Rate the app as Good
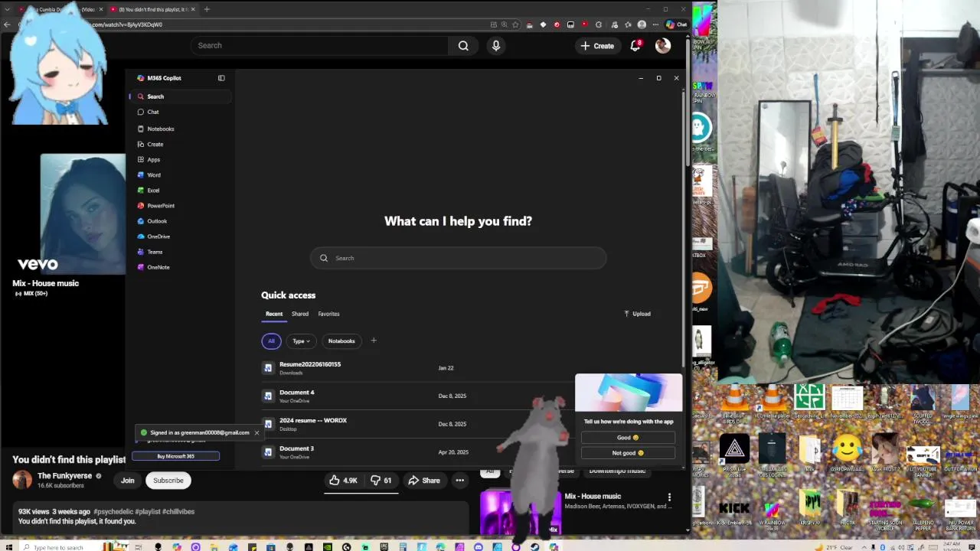The width and height of the screenshot is (980, 551). click(628, 438)
